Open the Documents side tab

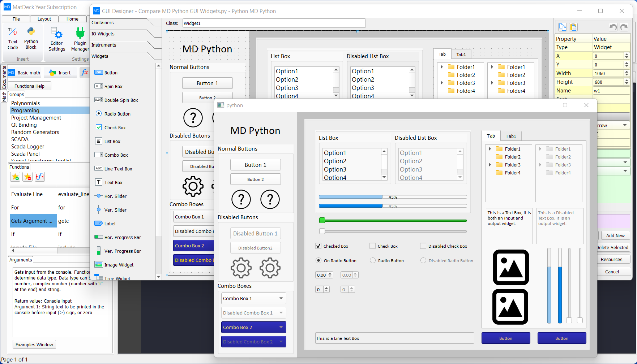4,77
